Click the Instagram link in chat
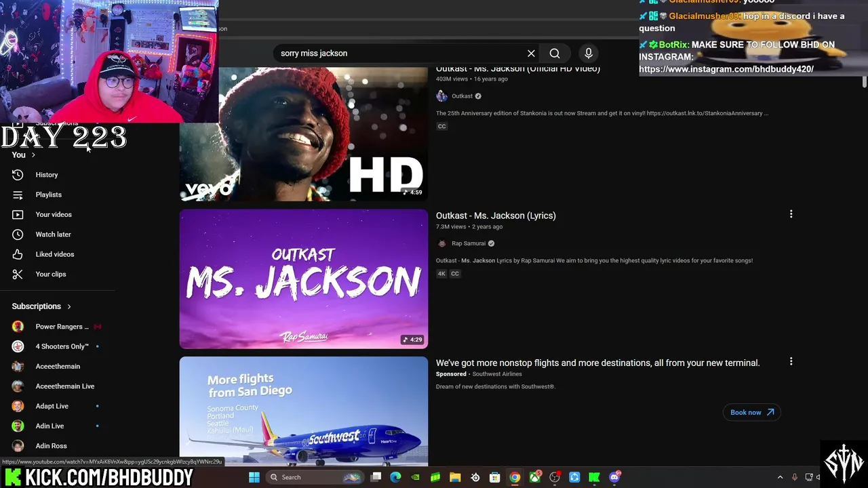Screen dimensions: 868x488 click(726, 69)
